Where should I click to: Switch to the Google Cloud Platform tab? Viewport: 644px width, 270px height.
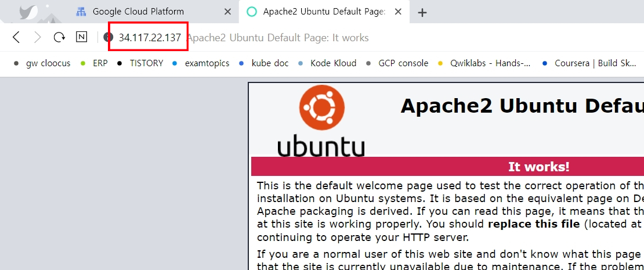pos(154,12)
